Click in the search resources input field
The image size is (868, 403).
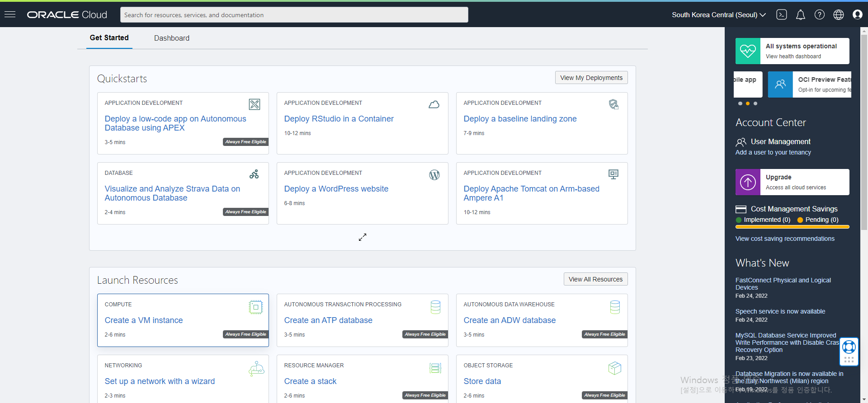pos(294,15)
